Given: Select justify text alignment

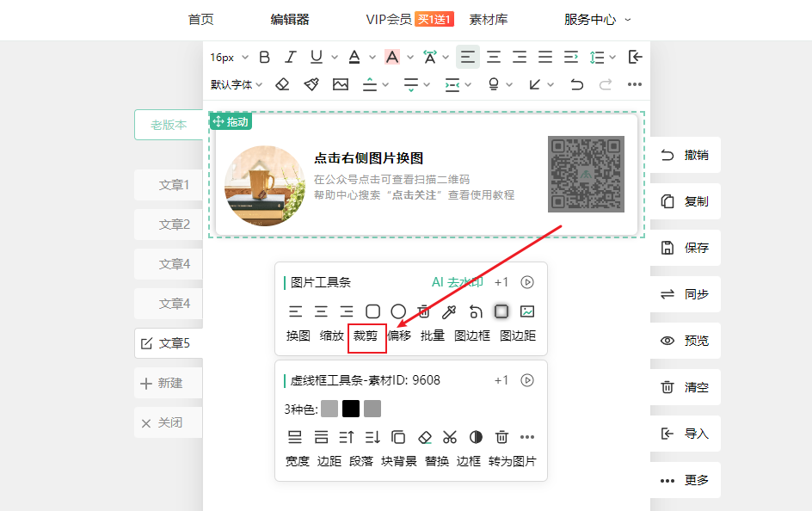Looking at the screenshot, I should 545,57.
